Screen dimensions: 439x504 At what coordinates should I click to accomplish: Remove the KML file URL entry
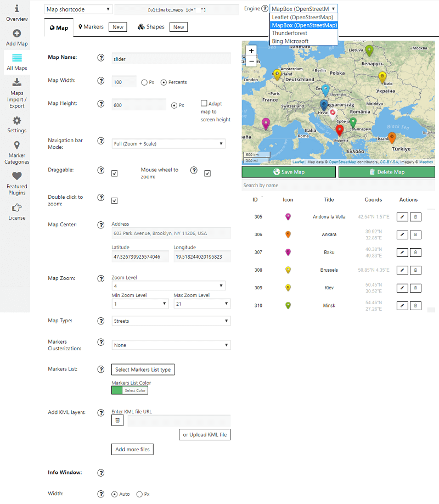click(x=117, y=421)
